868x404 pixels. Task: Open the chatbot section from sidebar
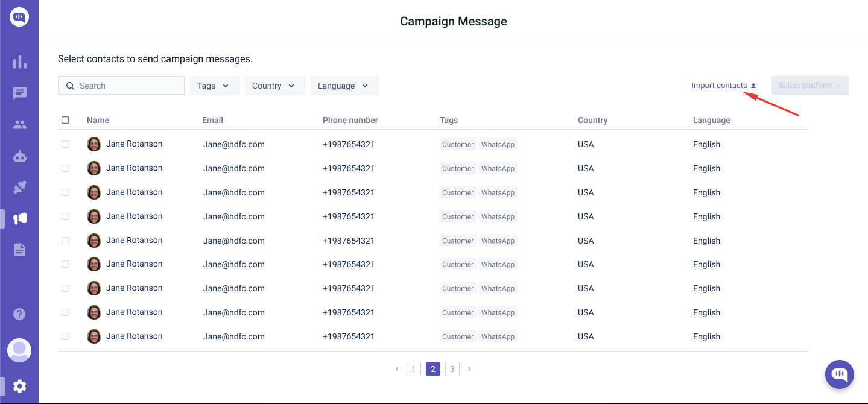click(19, 156)
